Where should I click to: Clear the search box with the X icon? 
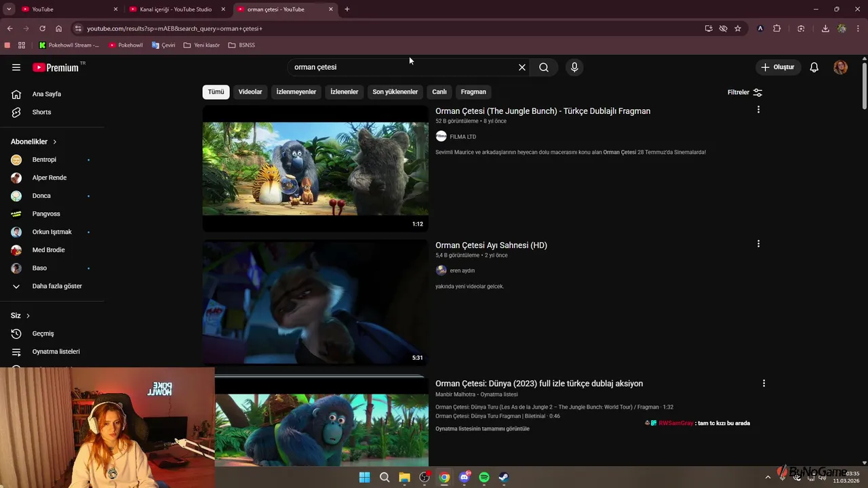coord(522,67)
